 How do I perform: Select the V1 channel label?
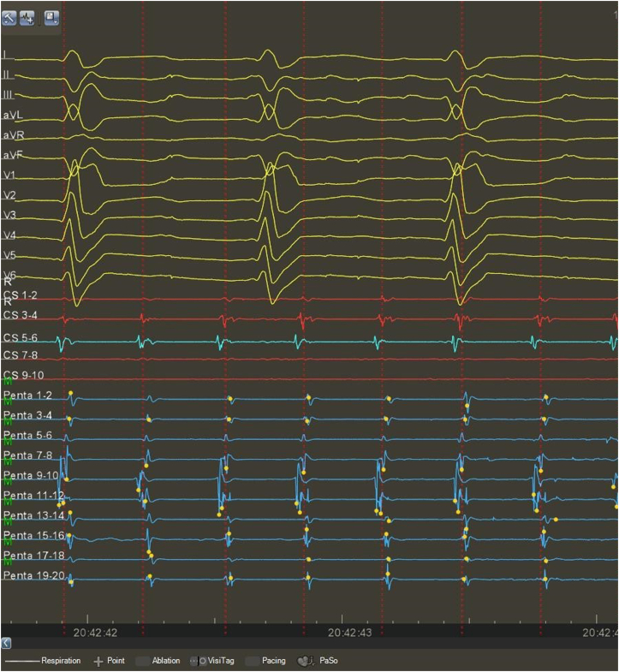9,175
